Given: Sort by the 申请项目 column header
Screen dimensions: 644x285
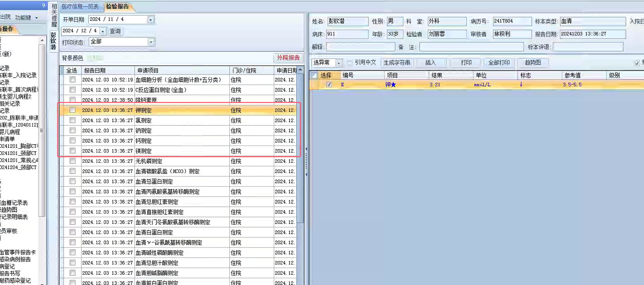Looking at the screenshot, I should 182,71.
